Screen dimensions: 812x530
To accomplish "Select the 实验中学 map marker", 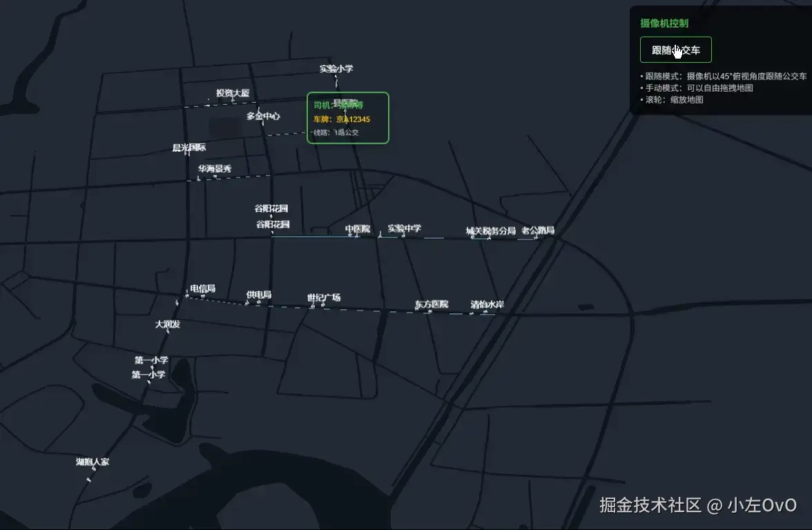I will click(405, 229).
